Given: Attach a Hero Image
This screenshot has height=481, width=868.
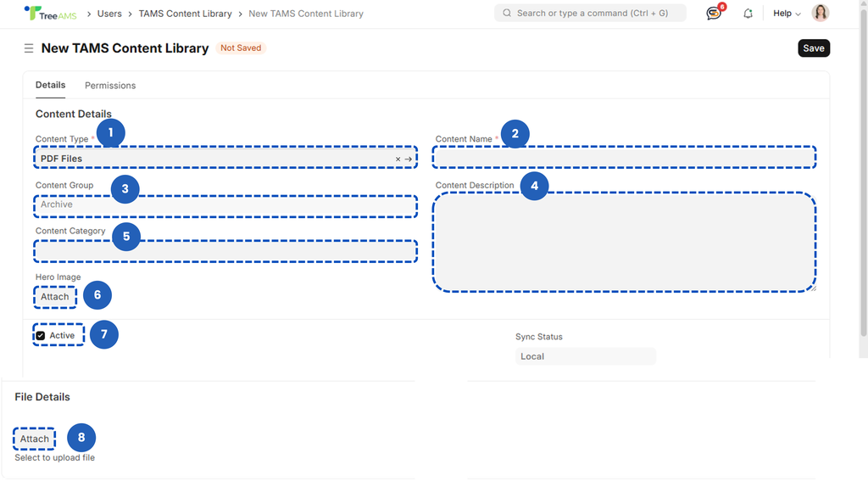Looking at the screenshot, I should pyautogui.click(x=55, y=297).
